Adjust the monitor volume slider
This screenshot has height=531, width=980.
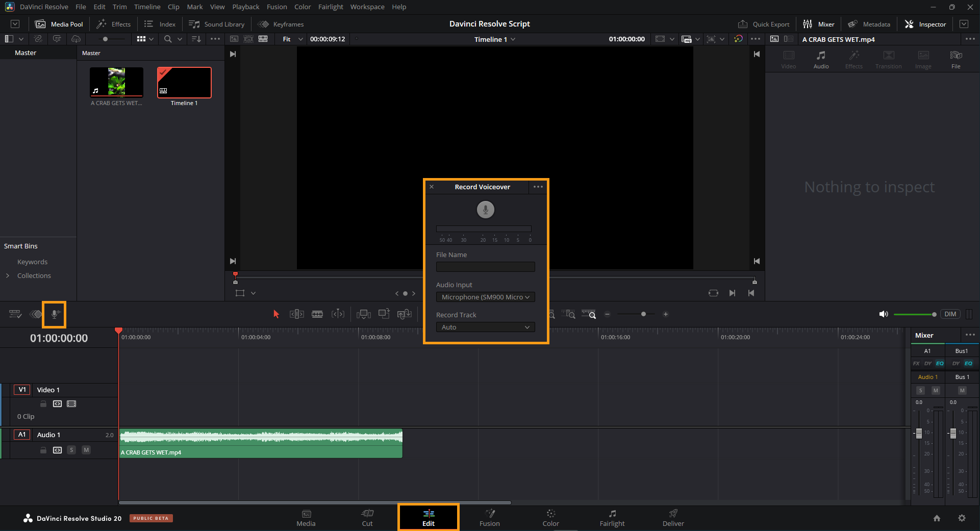click(915, 314)
